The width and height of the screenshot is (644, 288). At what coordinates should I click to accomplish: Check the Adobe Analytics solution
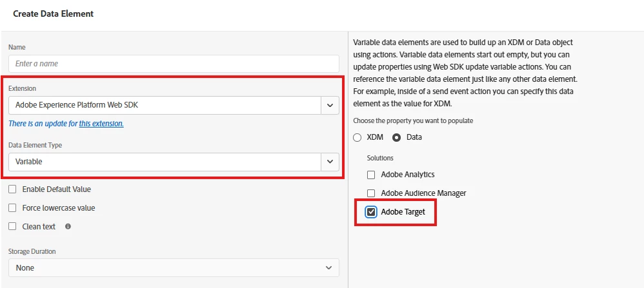click(371, 175)
